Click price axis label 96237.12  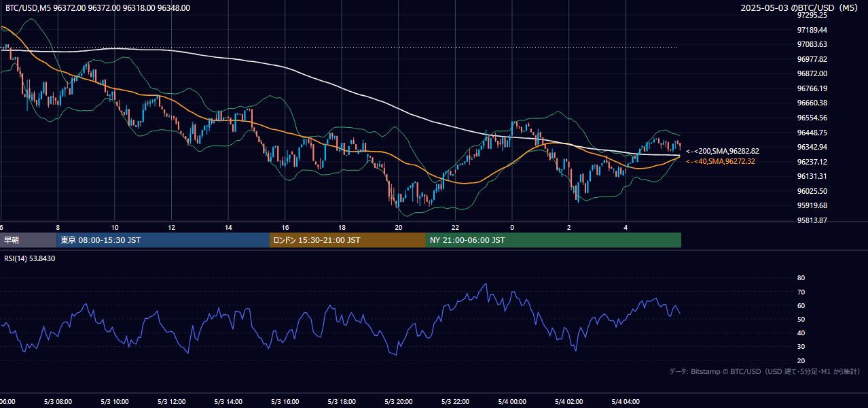point(812,162)
